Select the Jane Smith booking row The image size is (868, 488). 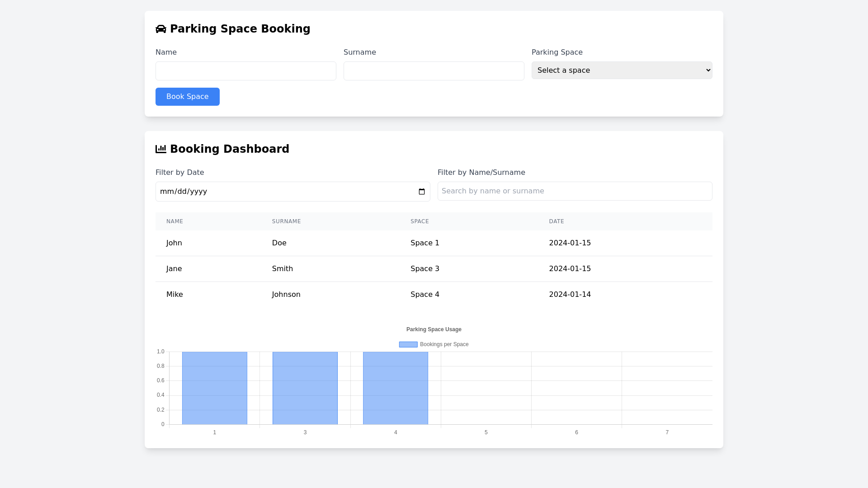point(434,269)
